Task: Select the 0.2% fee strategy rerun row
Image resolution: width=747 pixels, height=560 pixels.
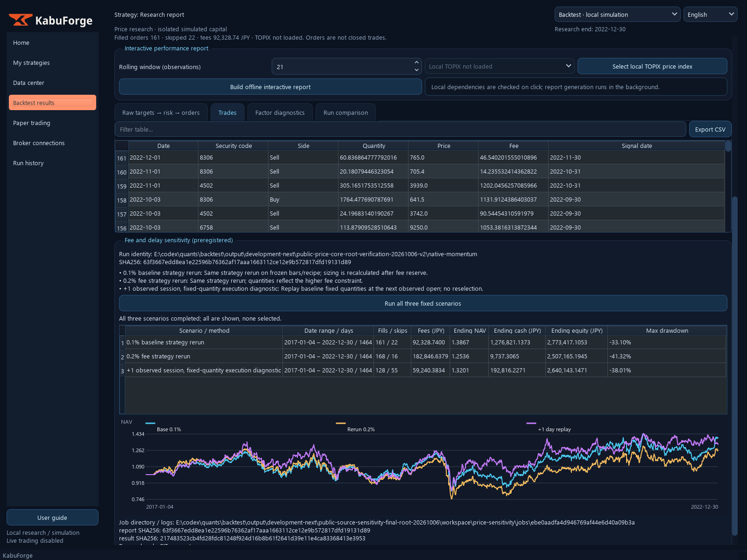Action: pyautogui.click(x=423, y=356)
